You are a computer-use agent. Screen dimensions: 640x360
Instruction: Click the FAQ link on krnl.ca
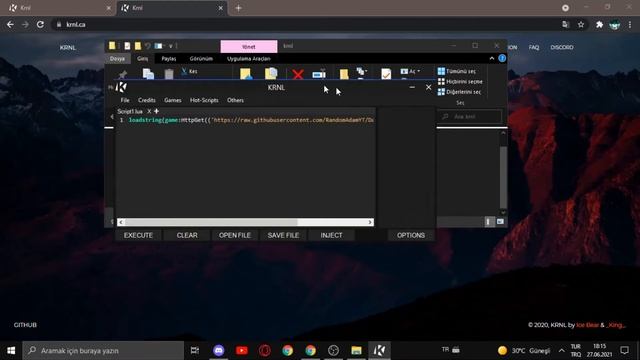[x=533, y=47]
